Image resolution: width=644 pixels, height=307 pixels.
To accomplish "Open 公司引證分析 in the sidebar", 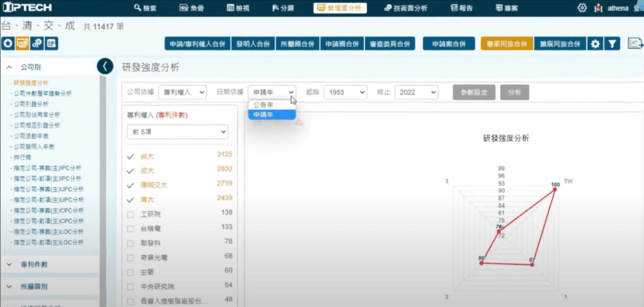I will pos(33,104).
